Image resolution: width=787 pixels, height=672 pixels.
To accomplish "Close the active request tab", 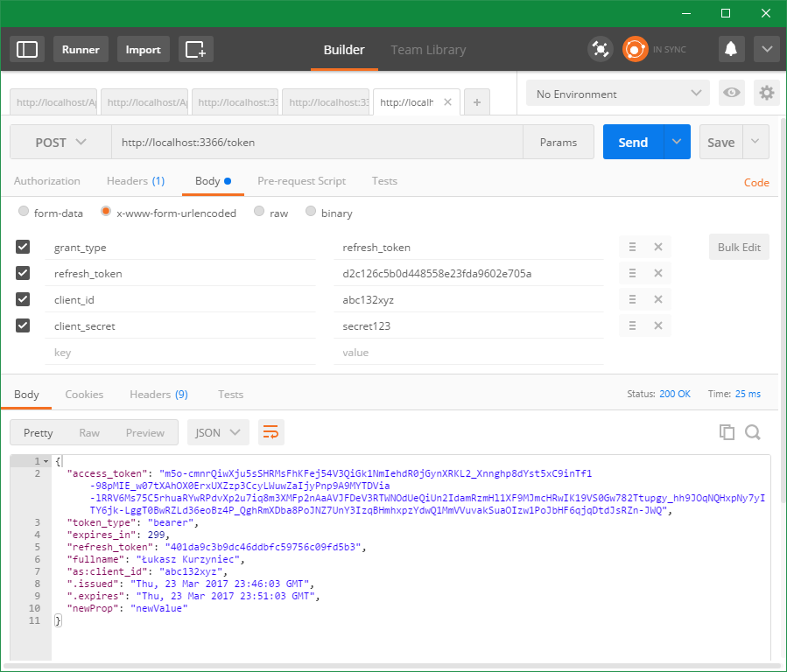I will click(447, 101).
